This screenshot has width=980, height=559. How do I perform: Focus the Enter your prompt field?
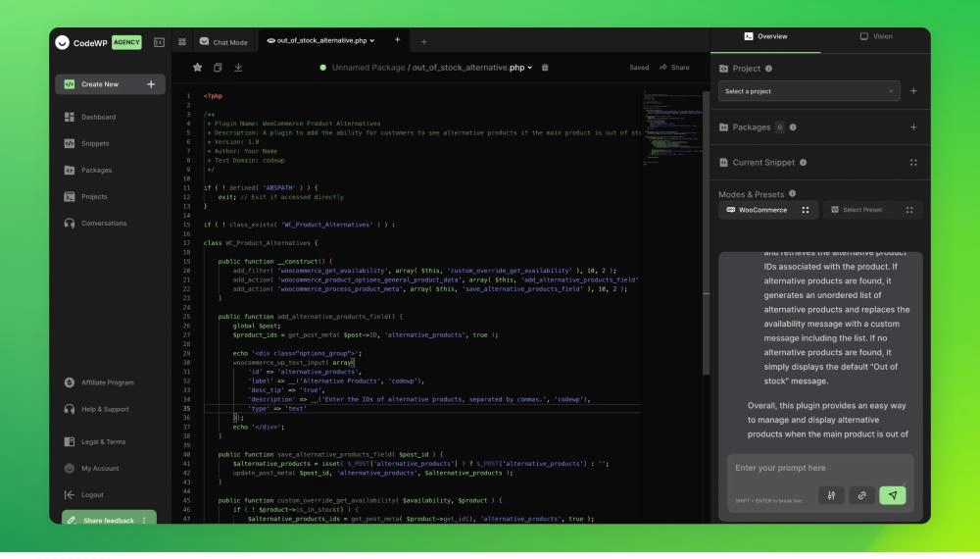coord(819,468)
